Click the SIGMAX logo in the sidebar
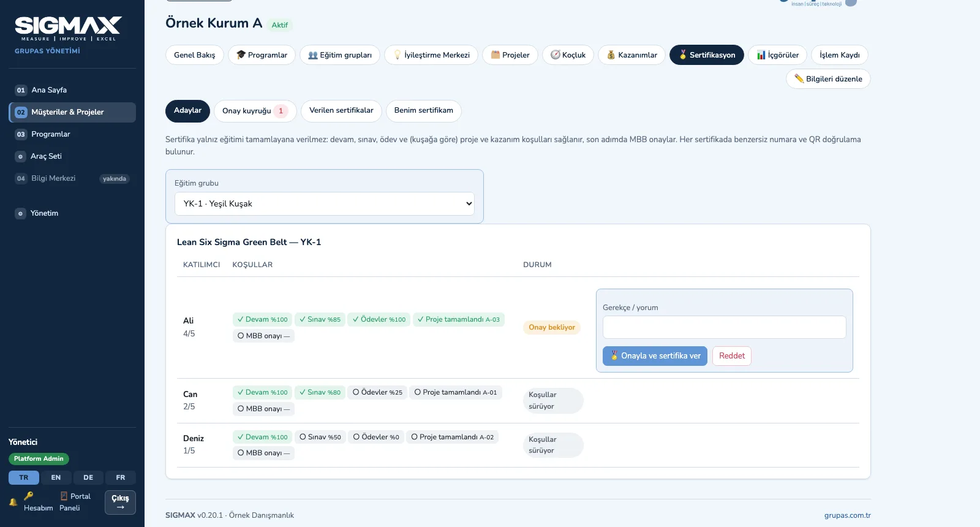Screen dimensions: 980x527 coord(68,28)
